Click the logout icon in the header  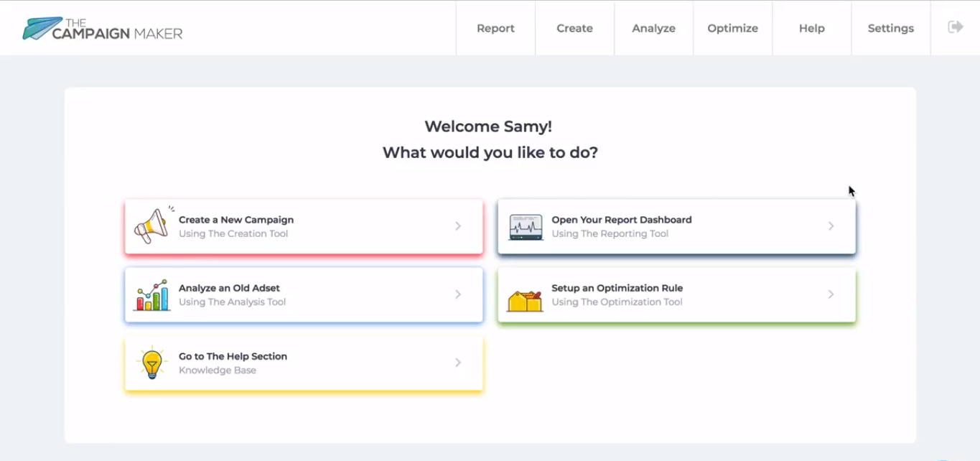click(955, 27)
